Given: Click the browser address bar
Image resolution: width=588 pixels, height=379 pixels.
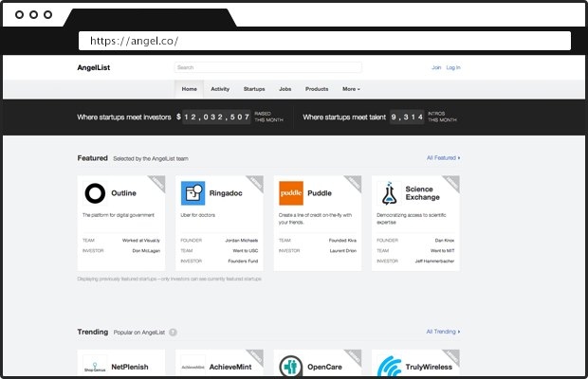Looking at the screenshot, I should 324,41.
